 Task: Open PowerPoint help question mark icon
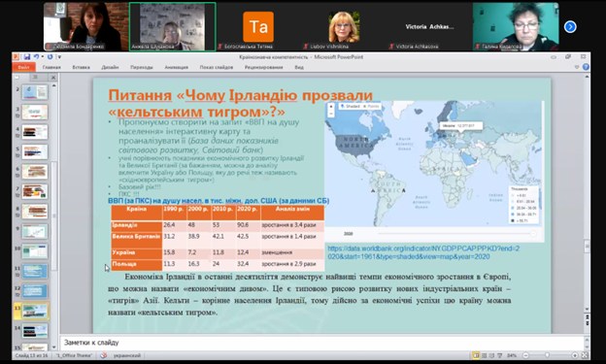[586, 67]
